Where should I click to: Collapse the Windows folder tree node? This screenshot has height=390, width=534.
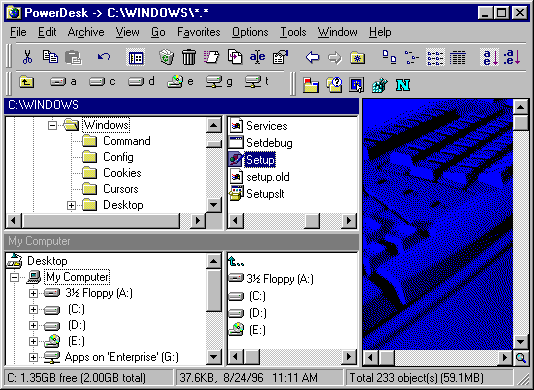pyautogui.click(x=52, y=125)
